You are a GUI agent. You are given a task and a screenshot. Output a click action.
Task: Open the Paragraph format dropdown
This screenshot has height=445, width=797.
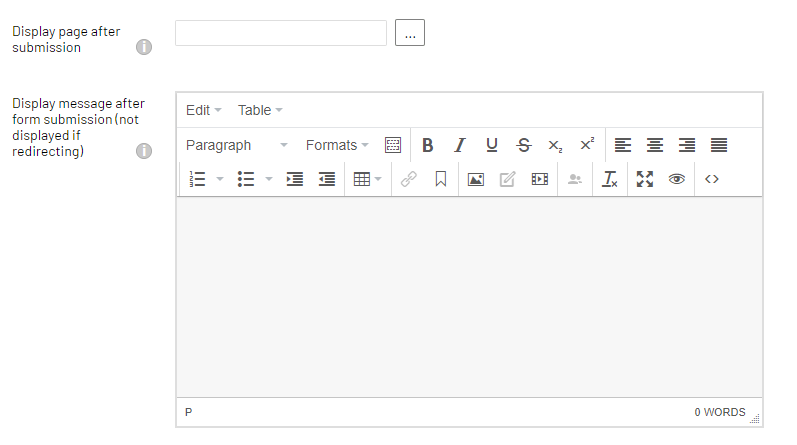pyautogui.click(x=236, y=145)
